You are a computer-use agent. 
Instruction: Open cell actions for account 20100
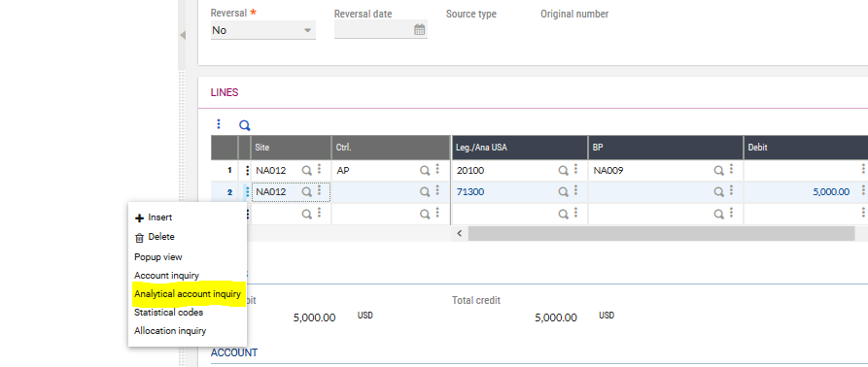[x=575, y=170]
